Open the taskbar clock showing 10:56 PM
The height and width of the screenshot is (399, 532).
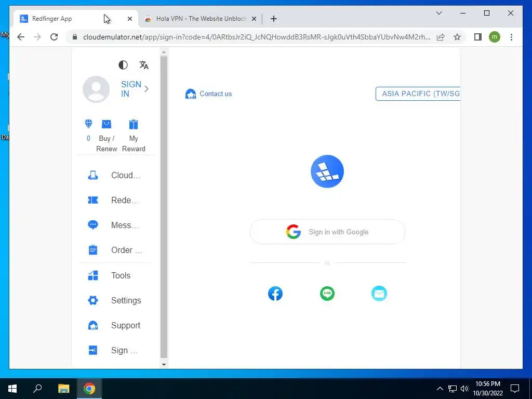[x=487, y=389]
